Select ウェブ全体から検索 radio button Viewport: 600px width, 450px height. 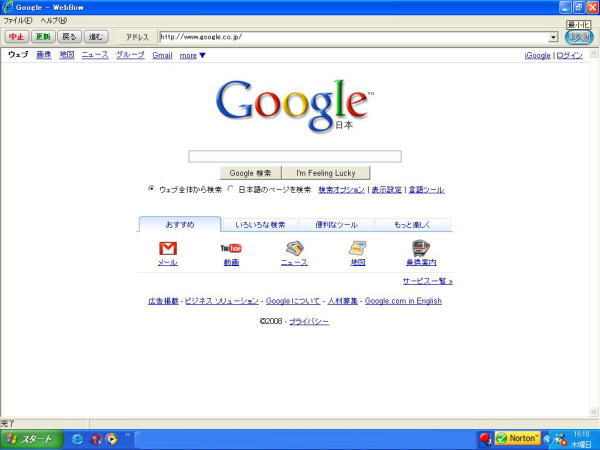pos(152,189)
